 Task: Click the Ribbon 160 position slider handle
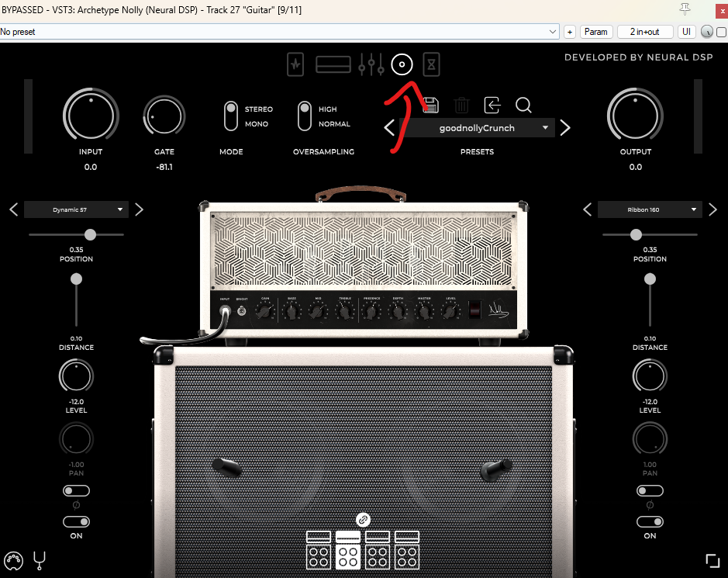pyautogui.click(x=636, y=234)
